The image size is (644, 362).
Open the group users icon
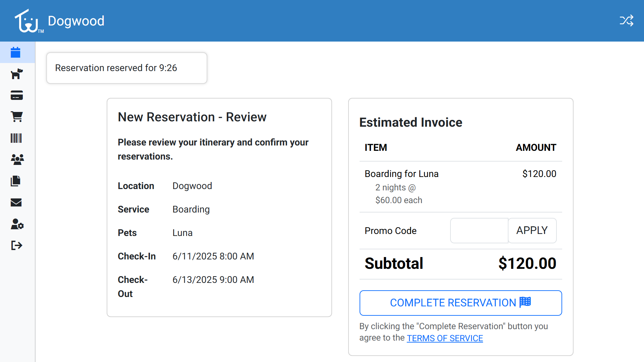click(x=17, y=159)
